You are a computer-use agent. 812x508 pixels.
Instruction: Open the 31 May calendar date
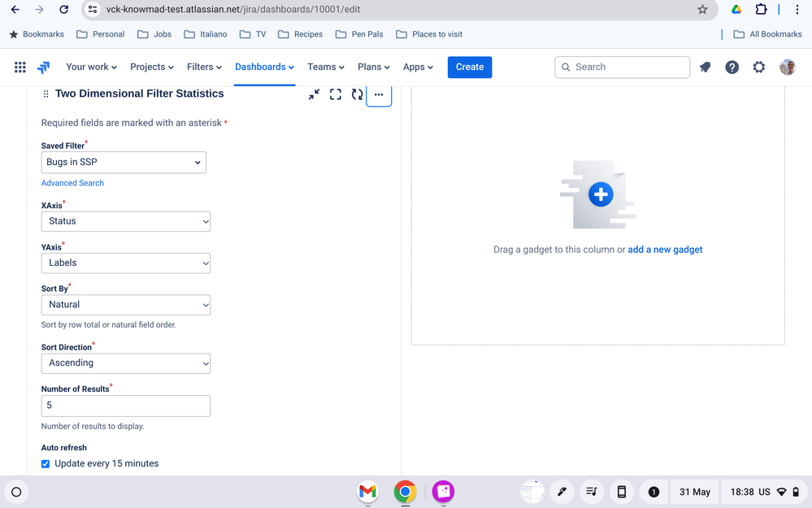(x=694, y=492)
